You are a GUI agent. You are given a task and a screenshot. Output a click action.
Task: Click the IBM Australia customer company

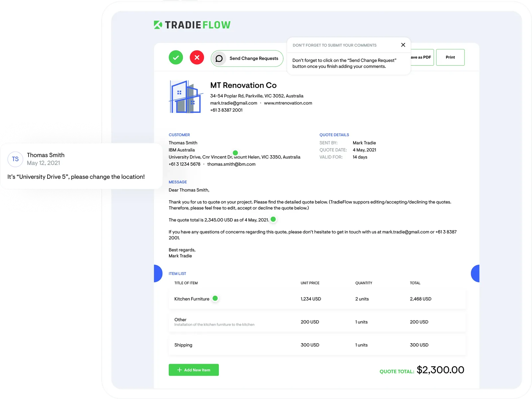click(182, 150)
